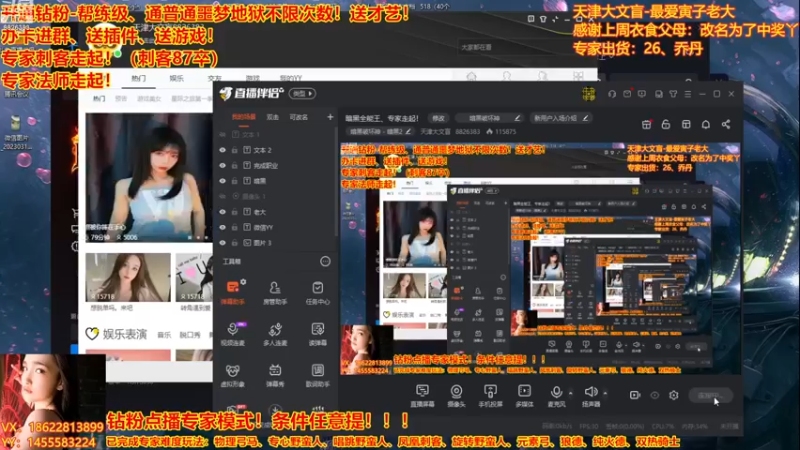Open the mail inbox icon
Viewport: 800px width, 450px height.
point(627,94)
